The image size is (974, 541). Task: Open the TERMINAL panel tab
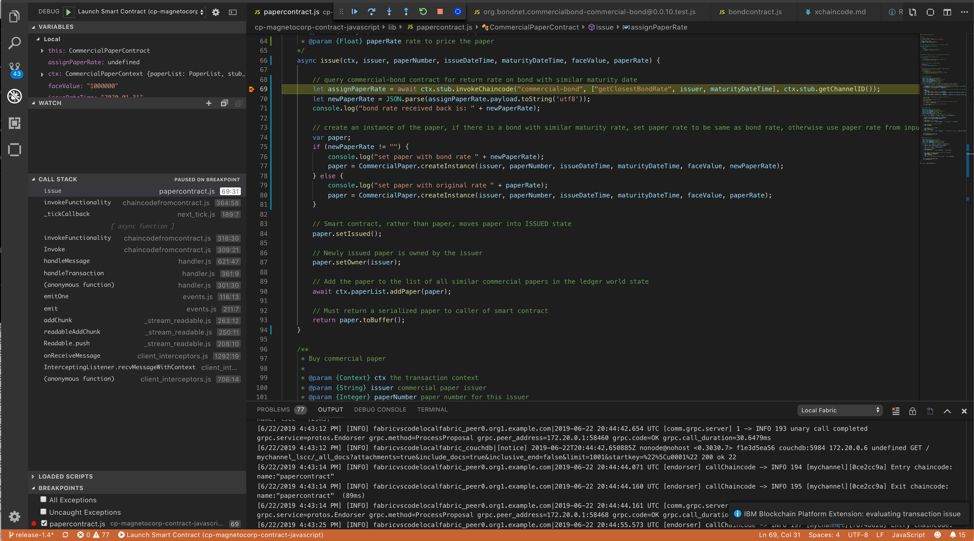(432, 409)
